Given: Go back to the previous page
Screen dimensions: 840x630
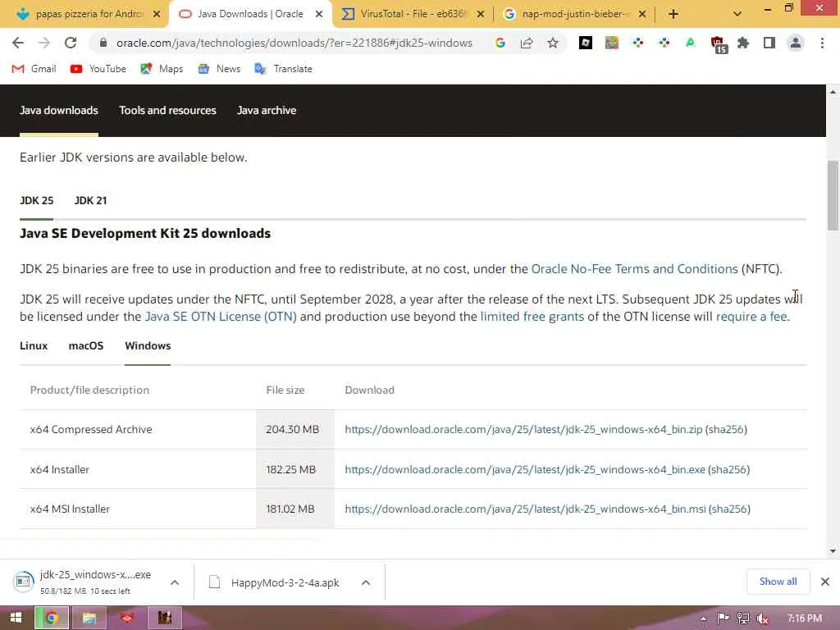Looking at the screenshot, I should point(18,43).
